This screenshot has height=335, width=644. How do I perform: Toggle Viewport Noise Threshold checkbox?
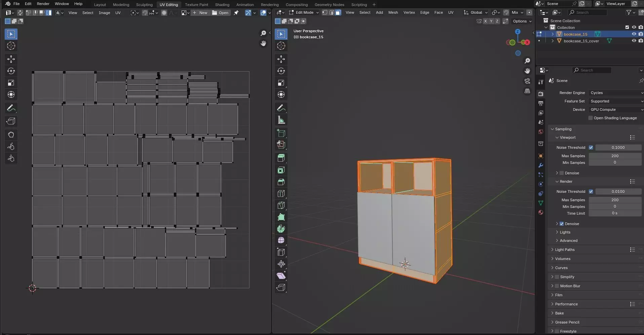591,148
